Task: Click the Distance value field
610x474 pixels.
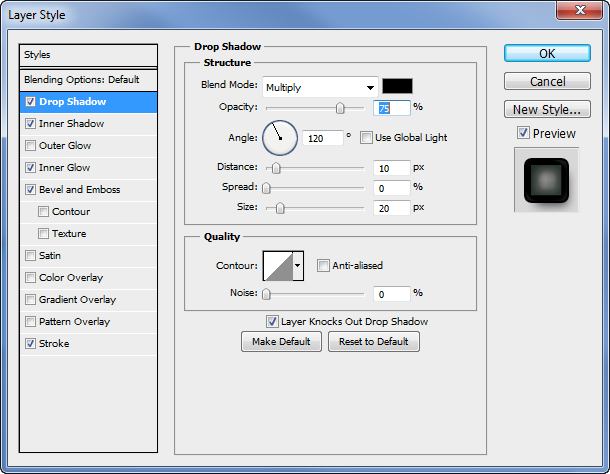Action: tap(392, 168)
